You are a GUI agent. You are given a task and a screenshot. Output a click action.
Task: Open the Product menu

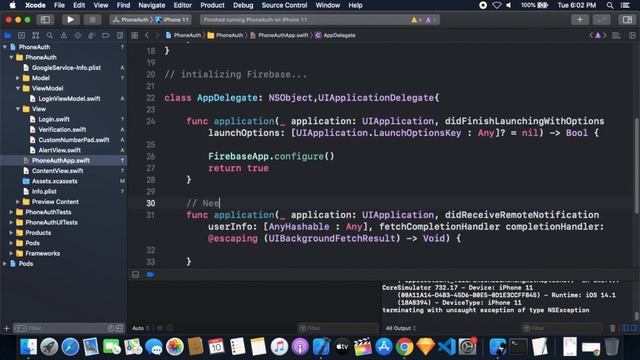(x=212, y=5)
